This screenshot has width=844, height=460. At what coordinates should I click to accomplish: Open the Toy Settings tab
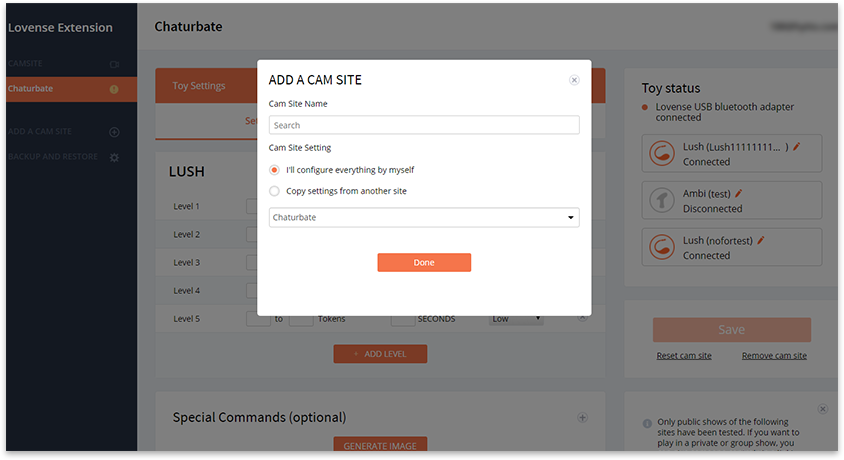click(x=199, y=86)
